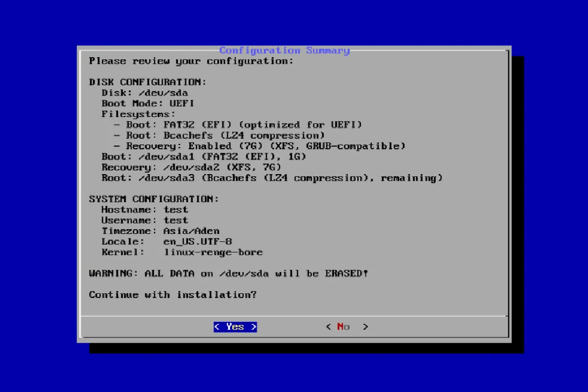Confirm installation with the Yes button
Image resolution: width=588 pixels, height=392 pixels.
point(235,327)
